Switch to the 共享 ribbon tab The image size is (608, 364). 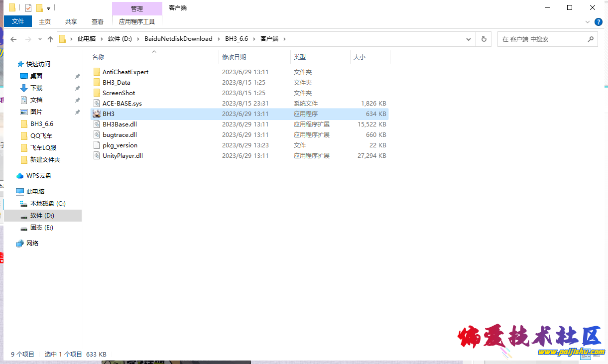71,21
